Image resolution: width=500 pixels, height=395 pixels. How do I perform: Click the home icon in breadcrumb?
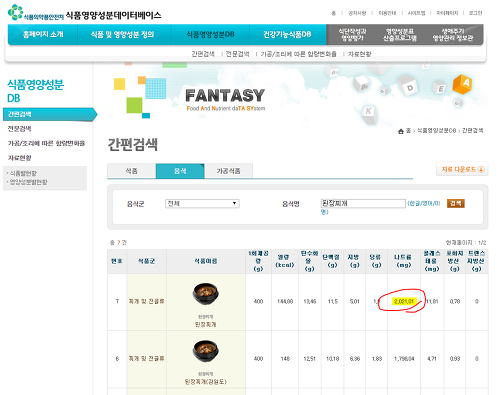pos(401,131)
